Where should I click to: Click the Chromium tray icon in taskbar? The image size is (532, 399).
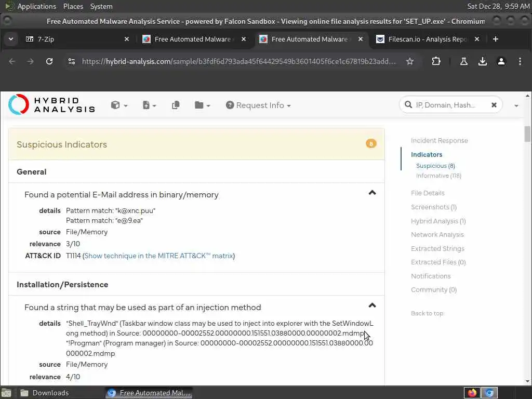click(x=489, y=393)
